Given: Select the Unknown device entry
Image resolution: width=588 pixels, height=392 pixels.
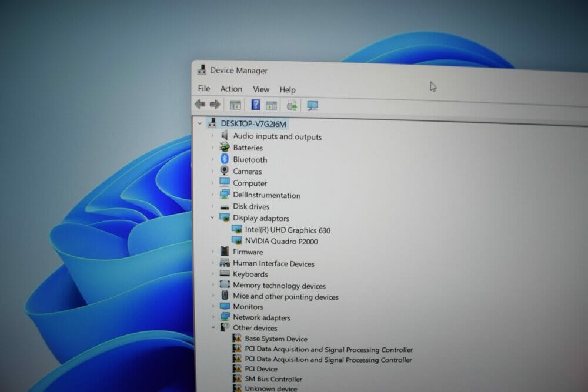Looking at the screenshot, I should [x=270, y=388].
